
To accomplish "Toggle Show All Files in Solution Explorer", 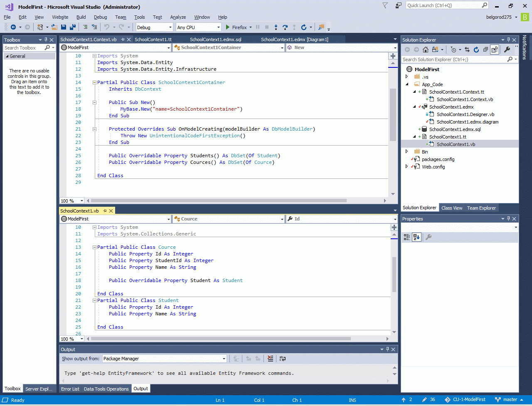I will click(495, 50).
